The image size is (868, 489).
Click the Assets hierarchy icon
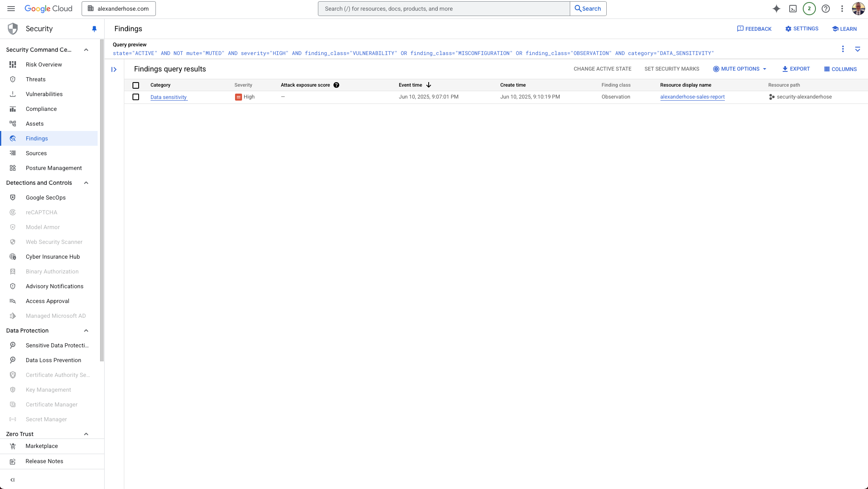coord(13,124)
